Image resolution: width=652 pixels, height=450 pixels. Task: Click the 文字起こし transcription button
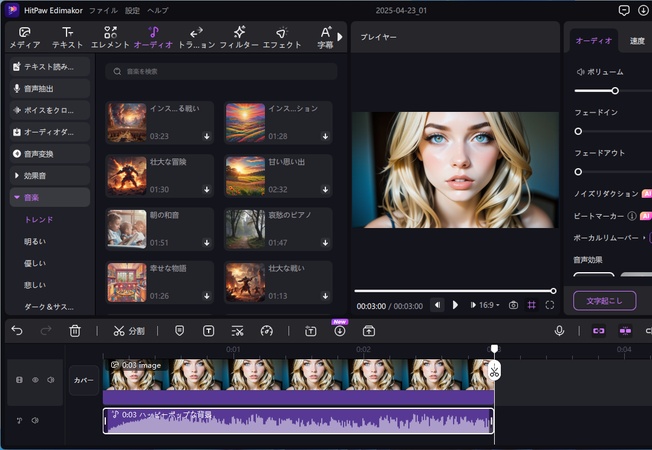click(604, 300)
